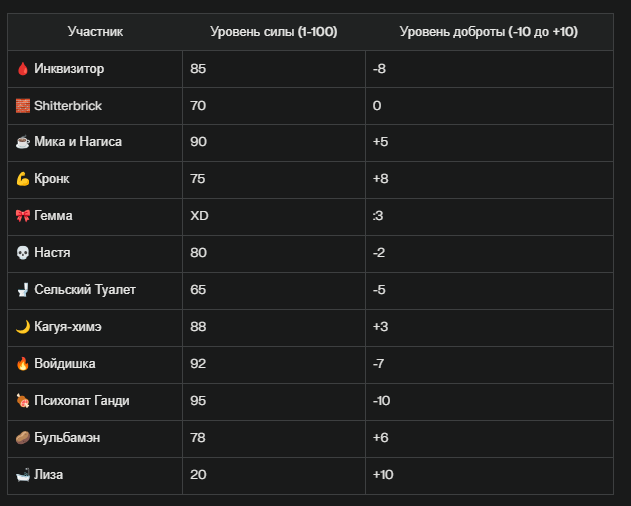
Task: Click the Уровень силы column header
Action: tap(274, 31)
